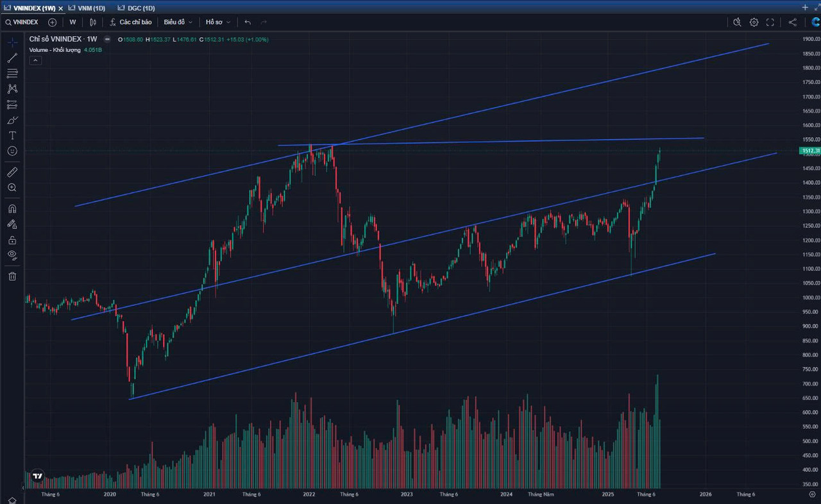The width and height of the screenshot is (821, 504).
Task: Click the trash remove drawings icon
Action: tap(12, 276)
